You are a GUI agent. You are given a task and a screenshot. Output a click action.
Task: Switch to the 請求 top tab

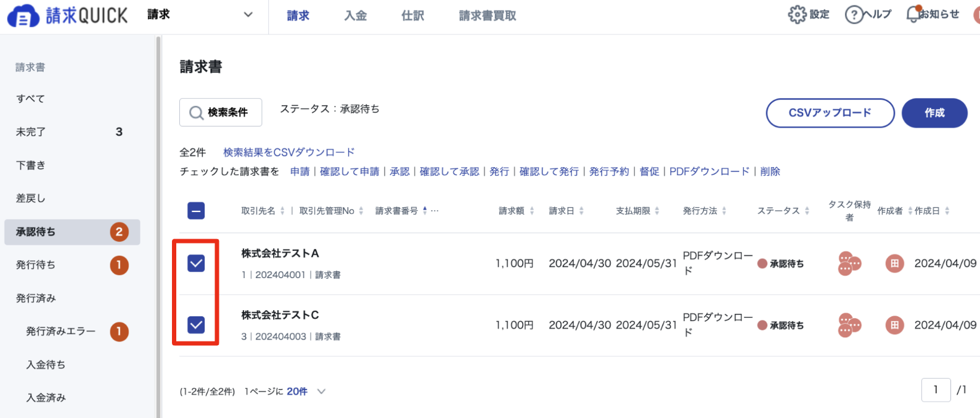point(298,15)
